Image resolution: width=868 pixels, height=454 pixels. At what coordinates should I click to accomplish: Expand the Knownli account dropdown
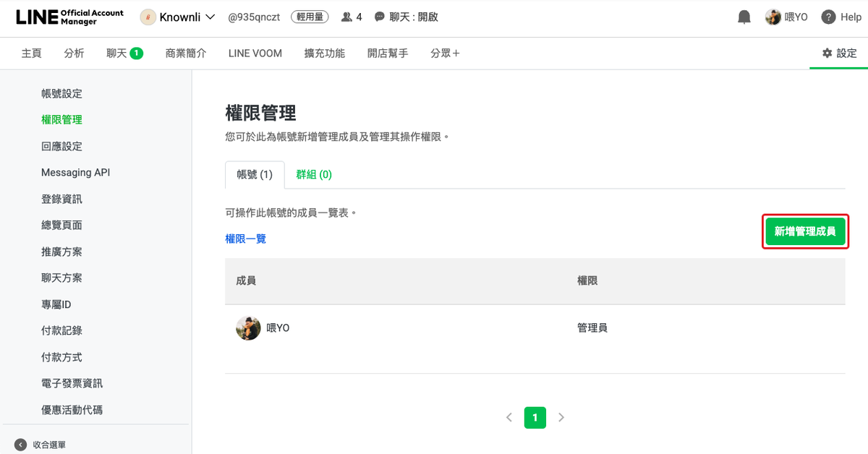(x=210, y=17)
